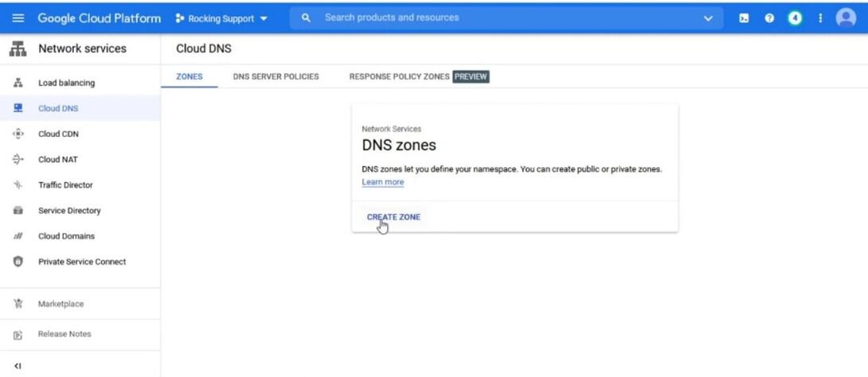Click the Load balancing icon
868x377 pixels.
[x=18, y=83]
